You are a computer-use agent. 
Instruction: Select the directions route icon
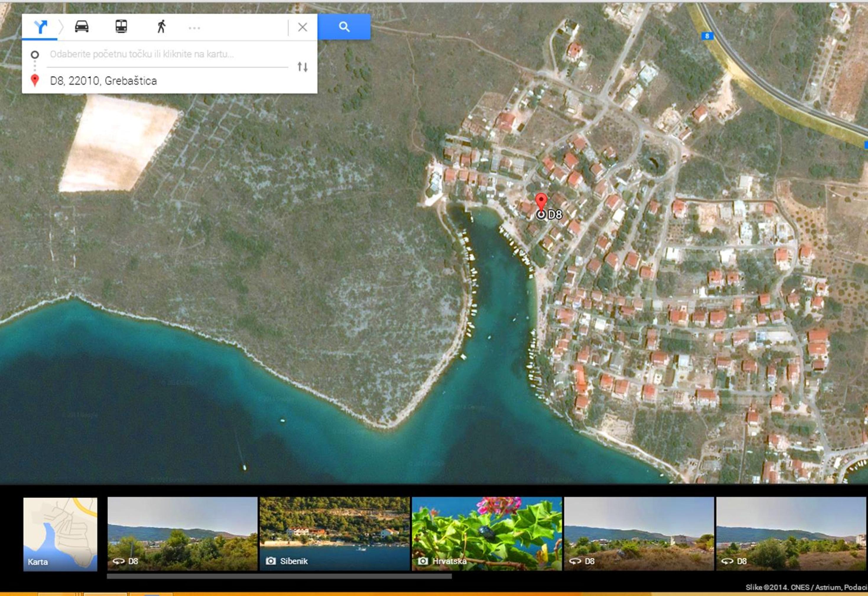tap(40, 27)
